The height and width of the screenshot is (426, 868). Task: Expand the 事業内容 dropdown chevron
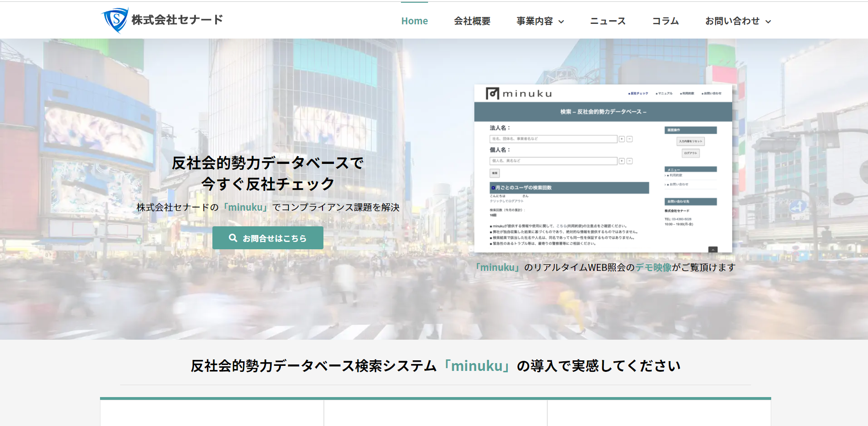click(x=561, y=22)
